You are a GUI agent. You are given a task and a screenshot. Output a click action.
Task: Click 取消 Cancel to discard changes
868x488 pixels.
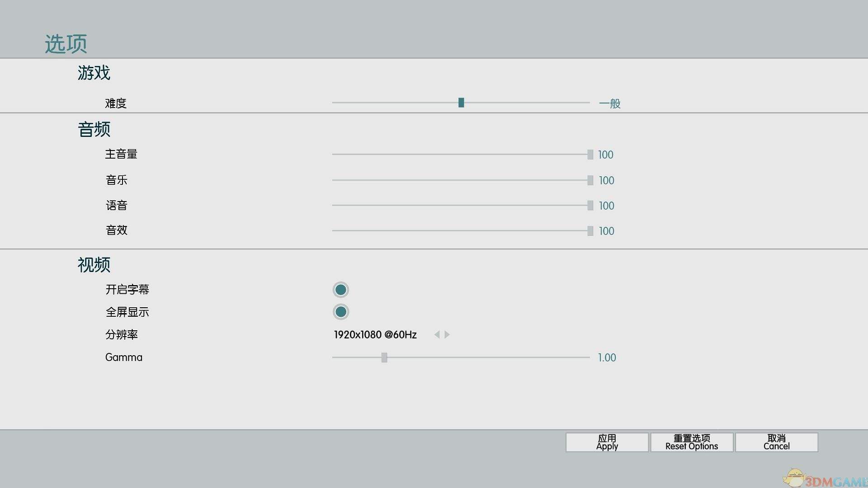click(776, 442)
